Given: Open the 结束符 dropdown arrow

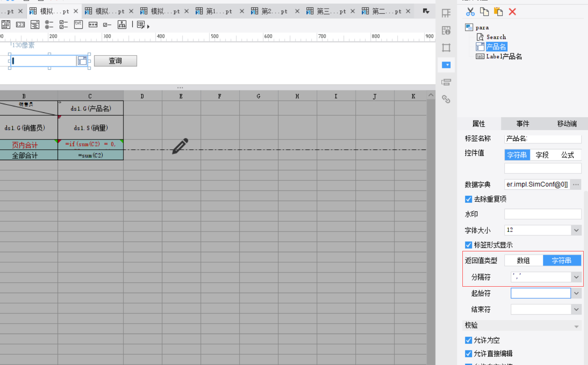Looking at the screenshot, I should tap(576, 309).
